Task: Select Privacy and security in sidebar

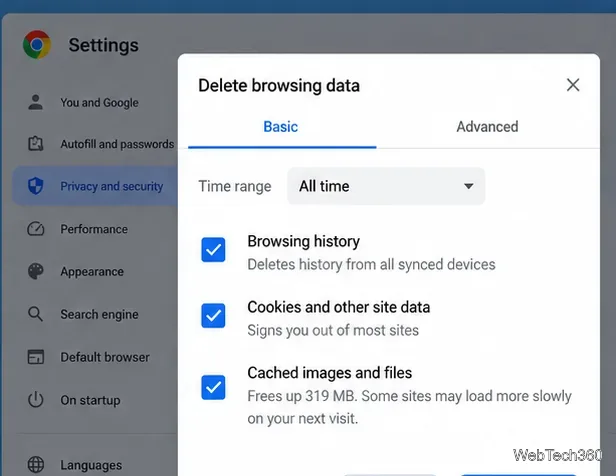Action: 95,186
